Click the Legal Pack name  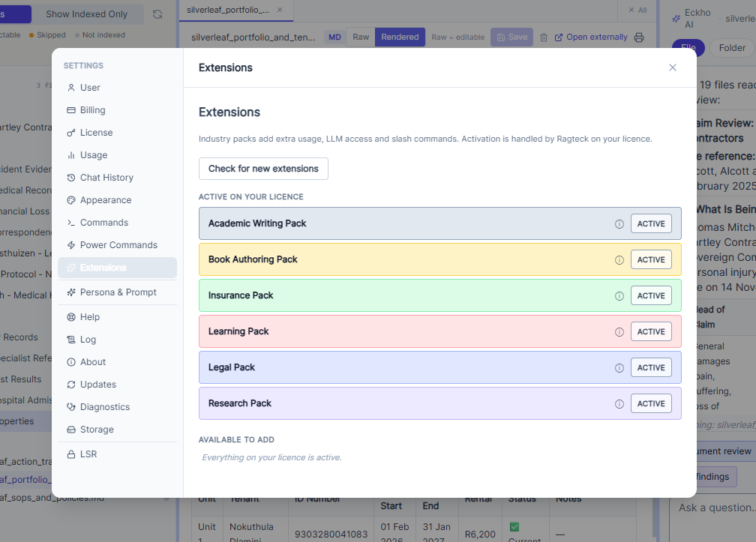232,367
